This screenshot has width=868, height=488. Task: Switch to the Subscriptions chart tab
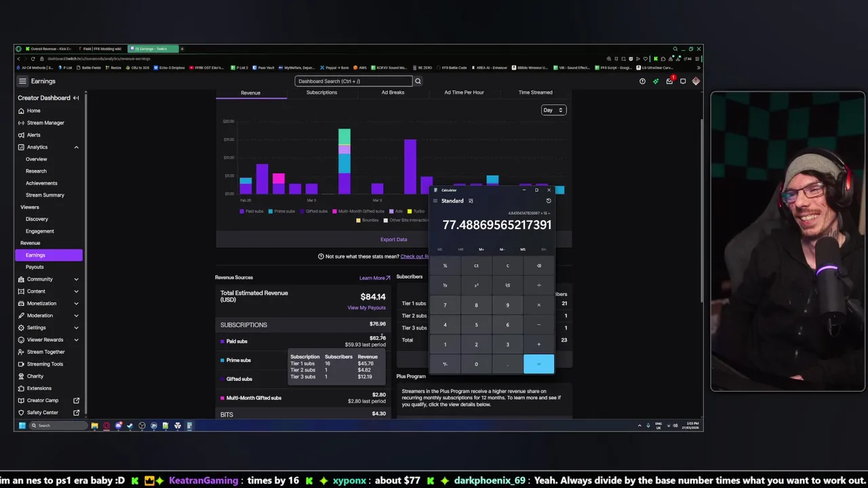321,92
